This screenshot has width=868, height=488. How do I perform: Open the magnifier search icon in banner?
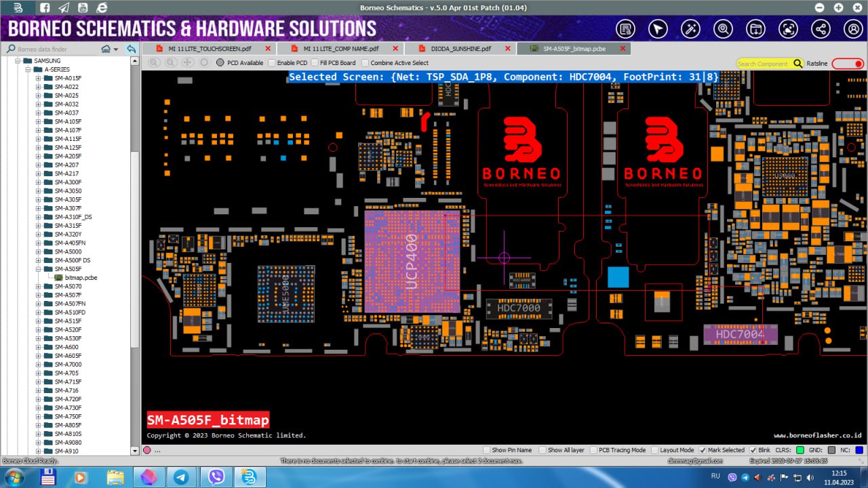(x=724, y=29)
